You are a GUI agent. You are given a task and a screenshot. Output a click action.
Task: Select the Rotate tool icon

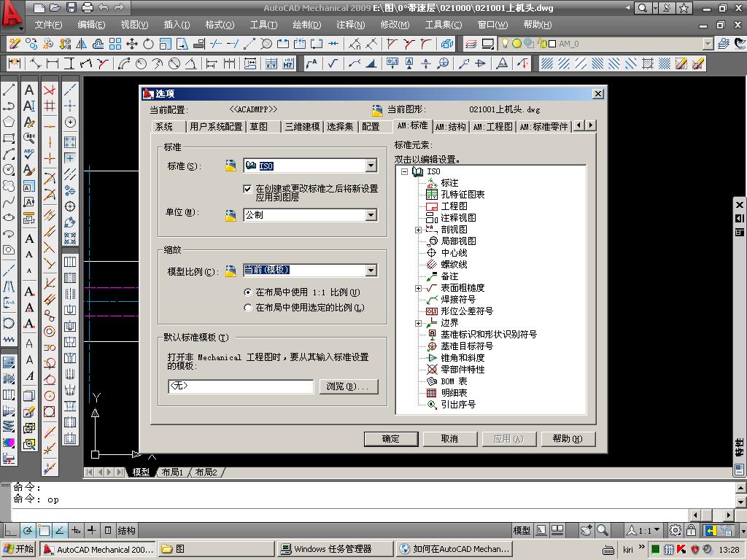click(148, 44)
